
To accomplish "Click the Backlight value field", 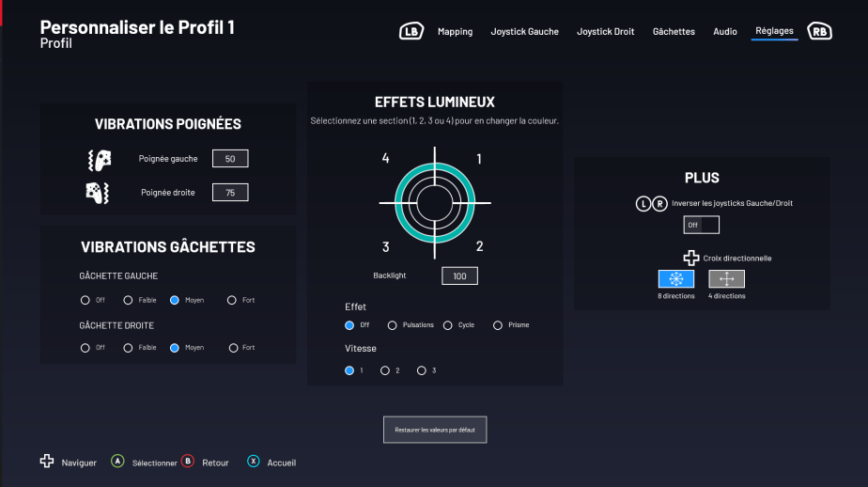I will pyautogui.click(x=459, y=275).
